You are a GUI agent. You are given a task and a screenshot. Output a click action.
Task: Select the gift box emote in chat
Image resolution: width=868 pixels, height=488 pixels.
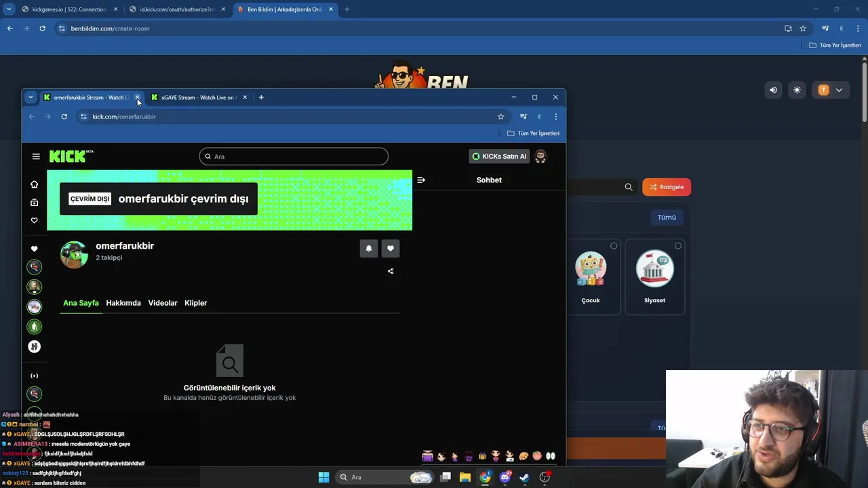[482, 456]
